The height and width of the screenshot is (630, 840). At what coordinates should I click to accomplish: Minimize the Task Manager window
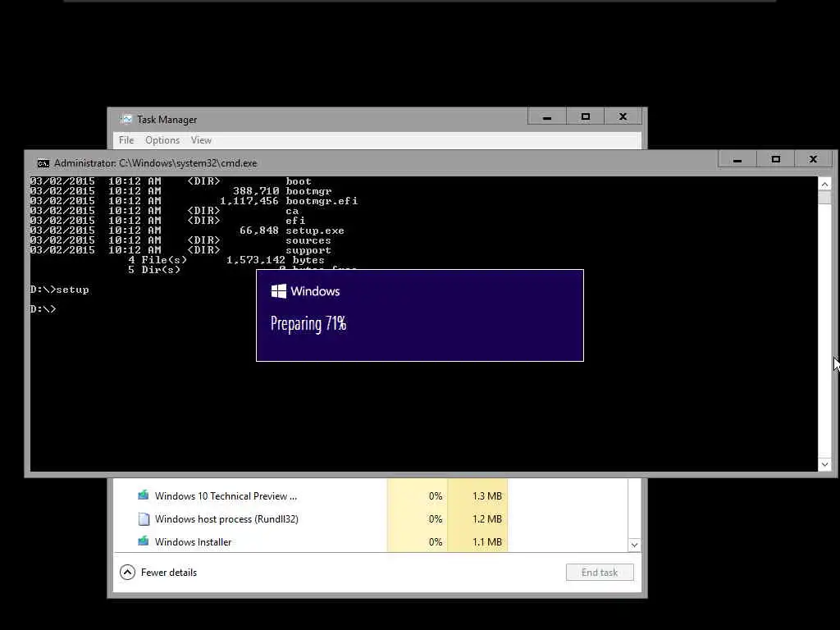pos(547,116)
